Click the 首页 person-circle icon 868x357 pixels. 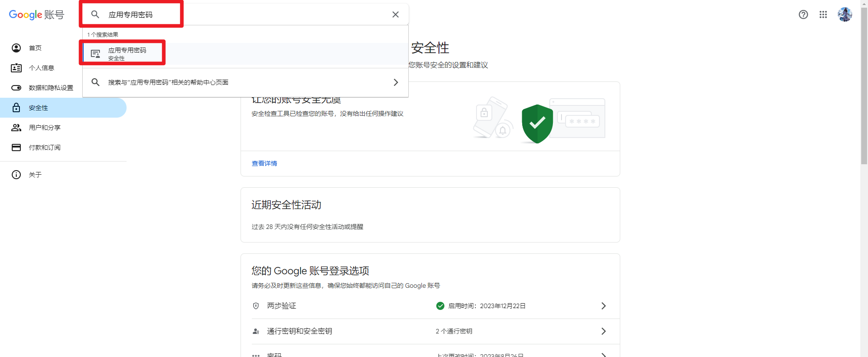pos(16,48)
